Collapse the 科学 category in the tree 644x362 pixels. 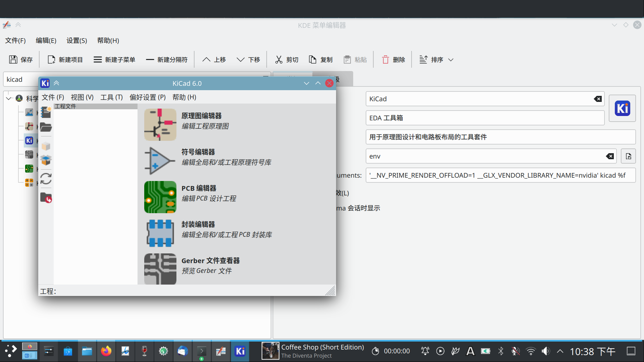click(x=9, y=99)
